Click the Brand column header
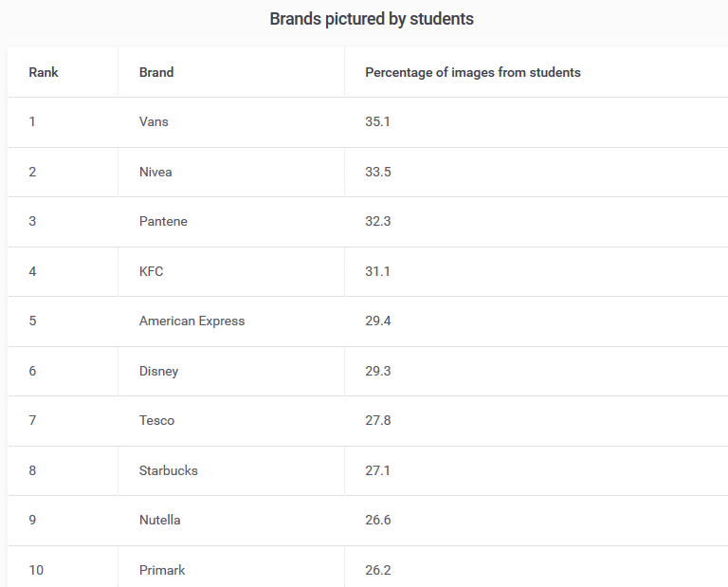Viewport: 728px width, 587px height. [x=156, y=72]
